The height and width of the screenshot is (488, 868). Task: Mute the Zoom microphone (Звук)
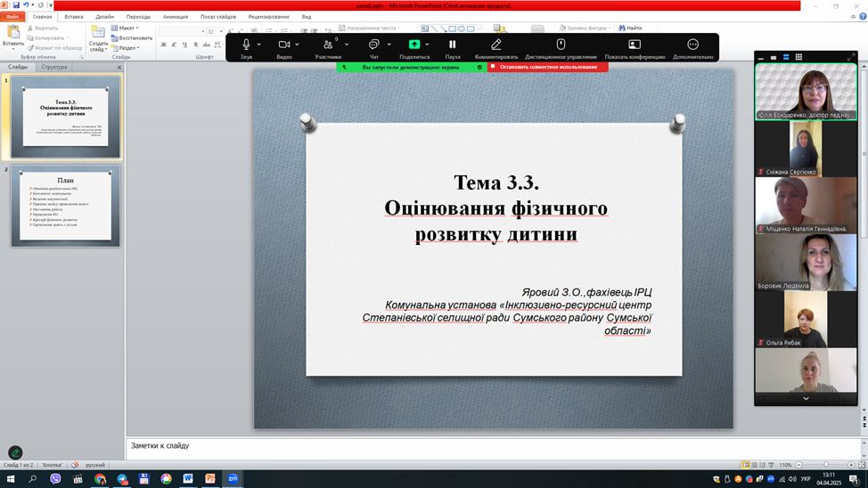246,45
